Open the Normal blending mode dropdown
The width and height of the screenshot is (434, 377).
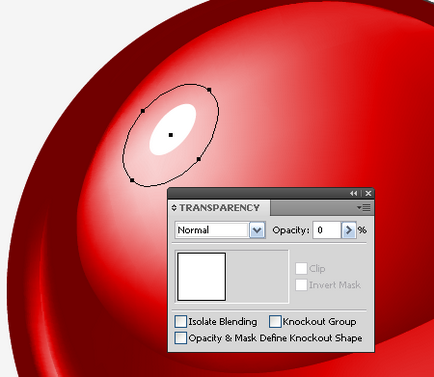click(x=257, y=230)
